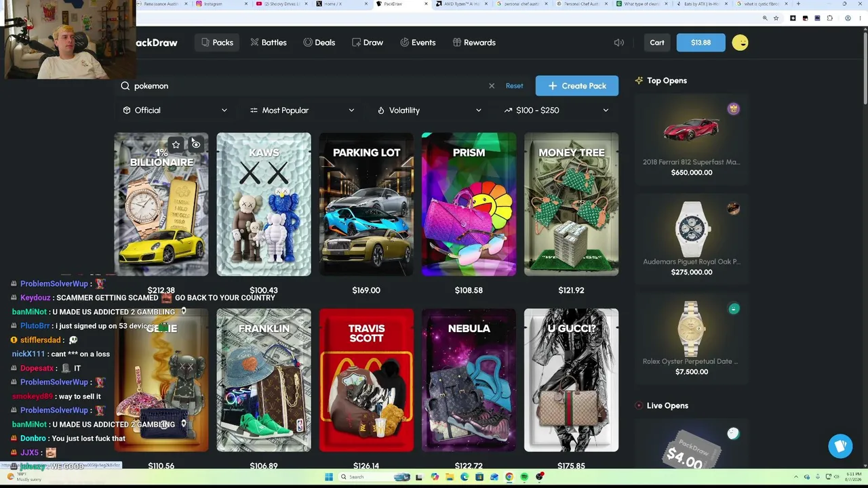
Task: Open the Travis Scott pack
Action: pyautogui.click(x=366, y=380)
